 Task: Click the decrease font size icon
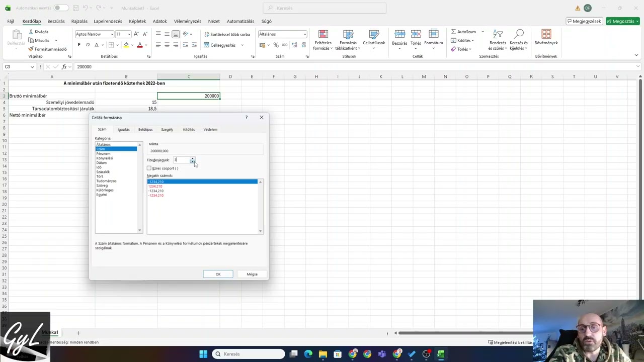tap(145, 34)
